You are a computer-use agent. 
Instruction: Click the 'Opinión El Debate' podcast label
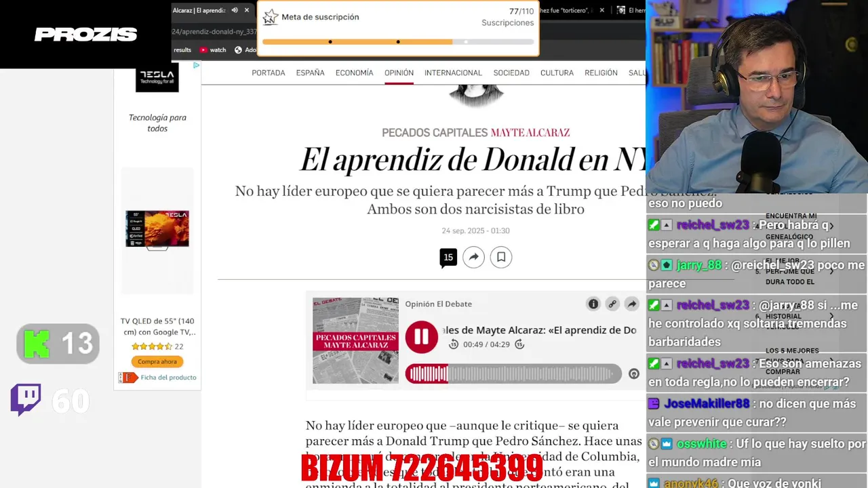tap(438, 304)
